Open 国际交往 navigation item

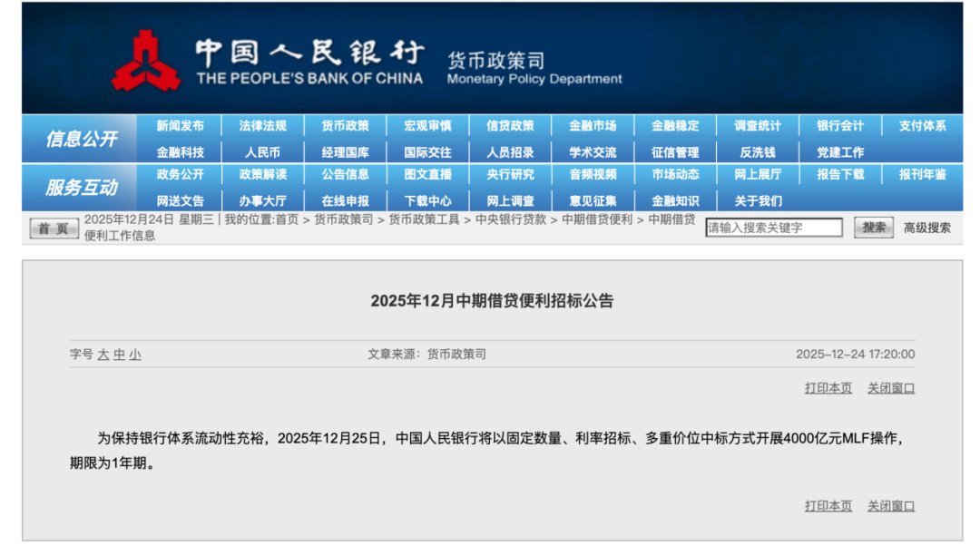pos(427,152)
